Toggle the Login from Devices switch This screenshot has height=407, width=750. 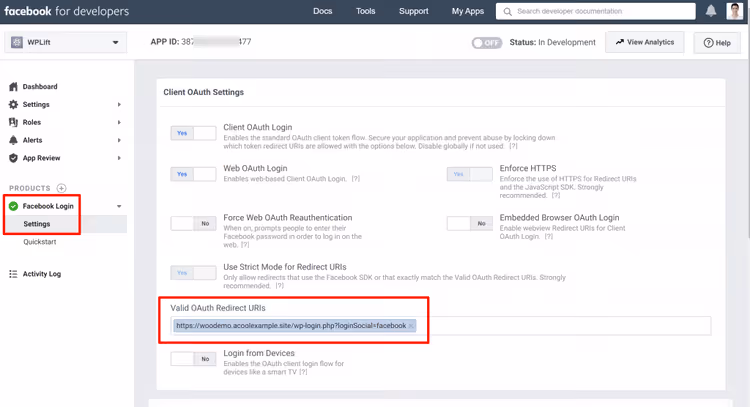[x=193, y=359]
